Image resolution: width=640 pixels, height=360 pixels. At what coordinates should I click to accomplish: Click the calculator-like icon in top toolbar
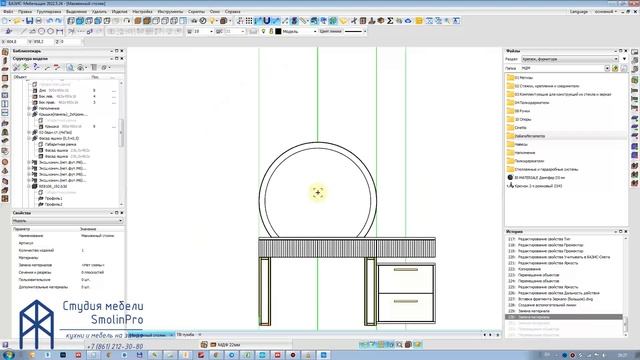click(362, 20)
